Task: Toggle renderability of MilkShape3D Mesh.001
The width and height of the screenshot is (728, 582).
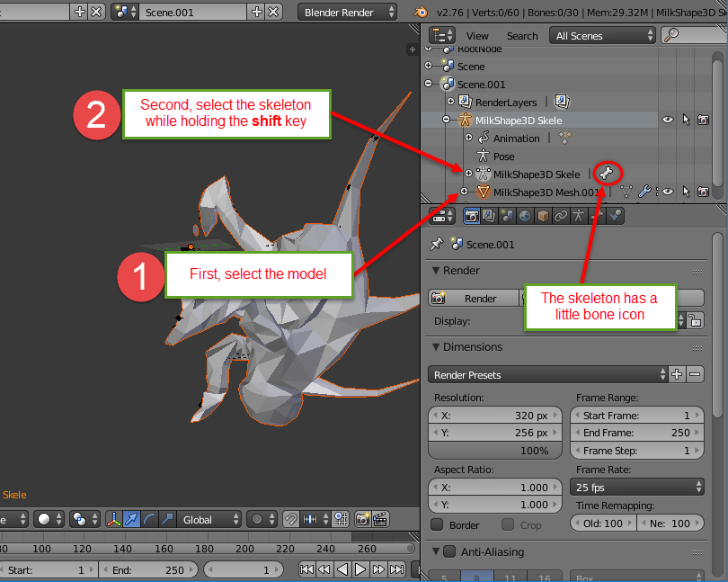Action: [x=704, y=192]
